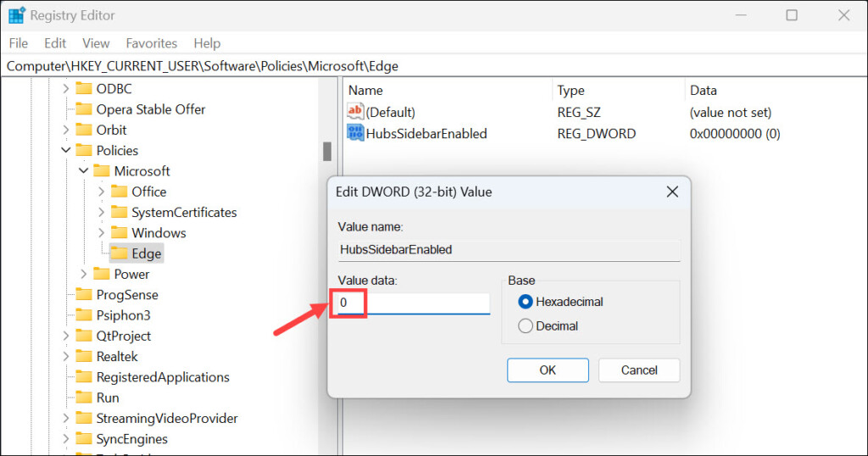868x456 pixels.
Task: Click the RegisteredApplications folder icon
Action: (84, 377)
